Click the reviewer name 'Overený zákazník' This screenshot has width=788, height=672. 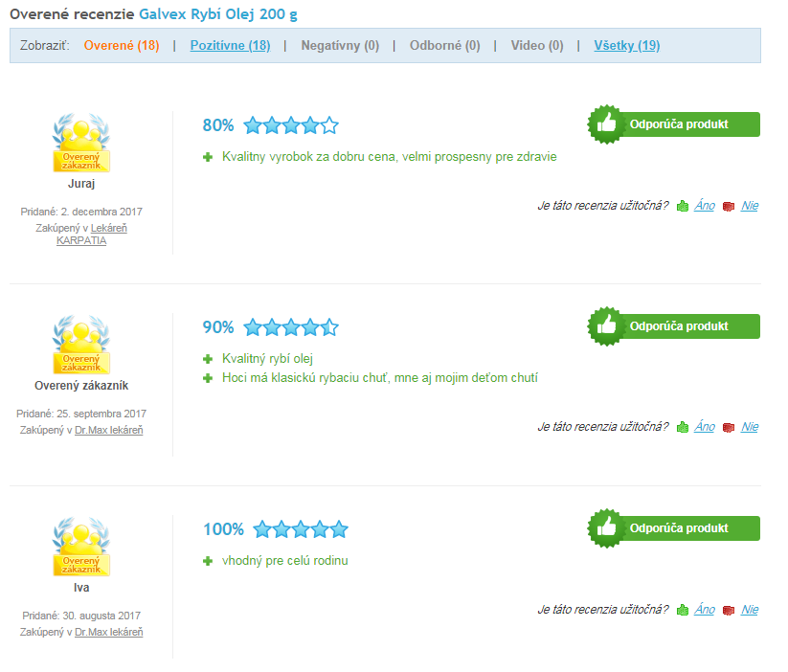[81, 386]
